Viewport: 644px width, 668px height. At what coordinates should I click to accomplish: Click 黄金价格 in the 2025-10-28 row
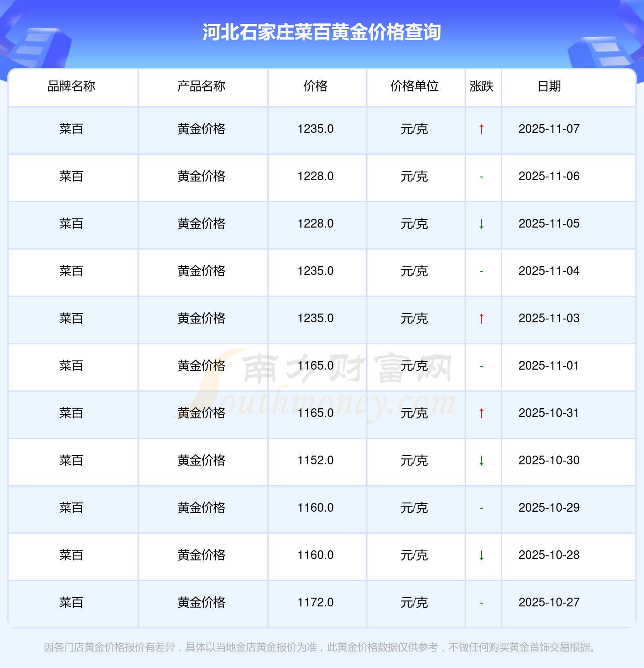[201, 555]
